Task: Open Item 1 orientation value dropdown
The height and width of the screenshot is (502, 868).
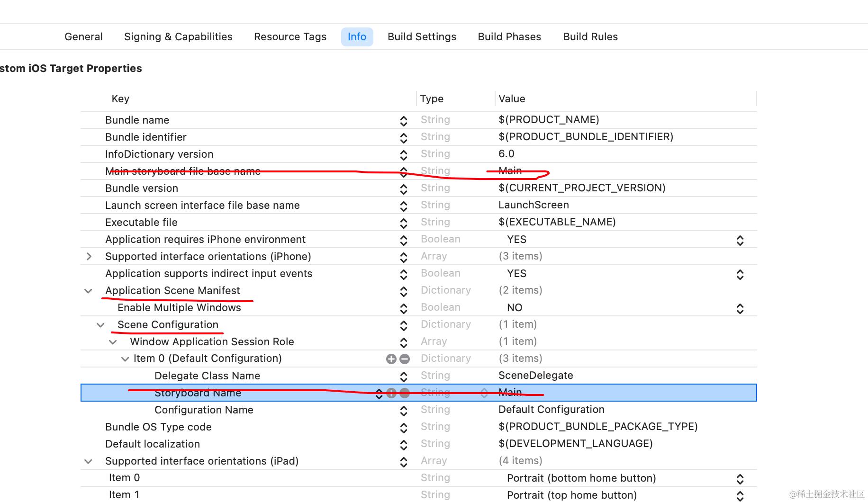Action: 740,495
